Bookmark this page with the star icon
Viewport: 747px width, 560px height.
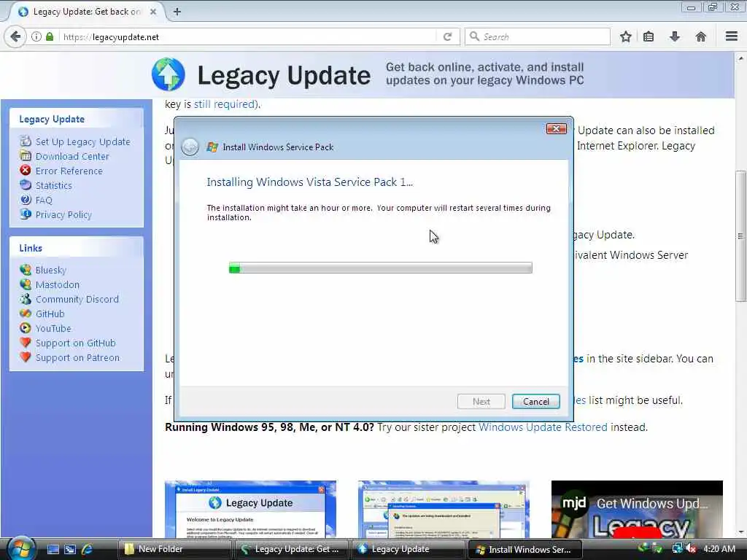point(625,36)
